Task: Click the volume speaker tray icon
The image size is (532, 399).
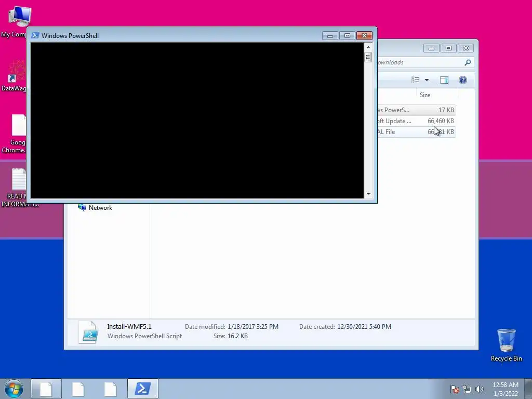Action: 480,389
